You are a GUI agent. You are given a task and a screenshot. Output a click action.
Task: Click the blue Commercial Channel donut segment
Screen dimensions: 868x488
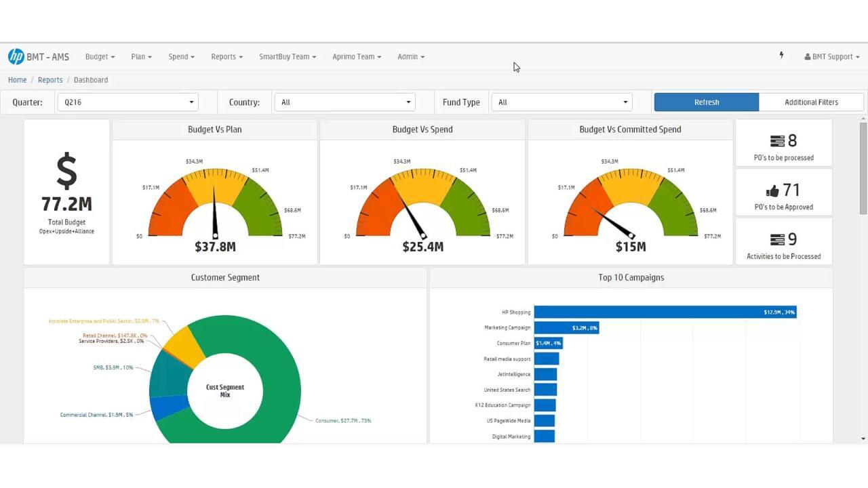pyautogui.click(x=168, y=407)
